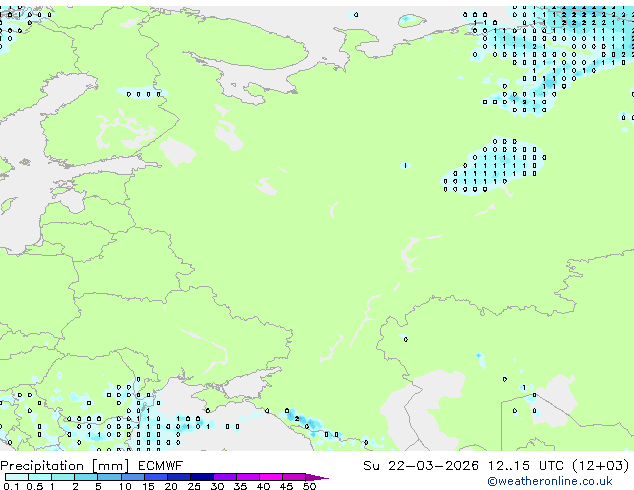Viewport: 634px width, 490px height.
Task: Pick the 10–15 mm blue legend swatch
Action: tap(132, 477)
